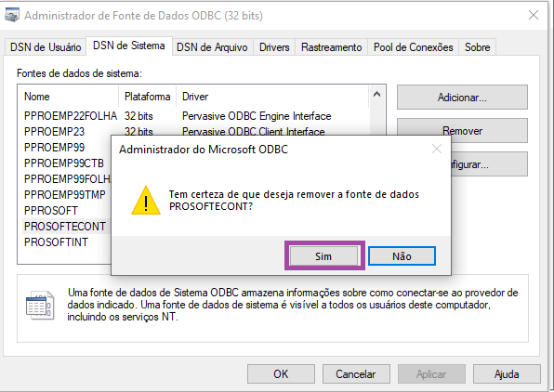The height and width of the screenshot is (392, 554).
Task: Click the Remover button
Action: 462,131
